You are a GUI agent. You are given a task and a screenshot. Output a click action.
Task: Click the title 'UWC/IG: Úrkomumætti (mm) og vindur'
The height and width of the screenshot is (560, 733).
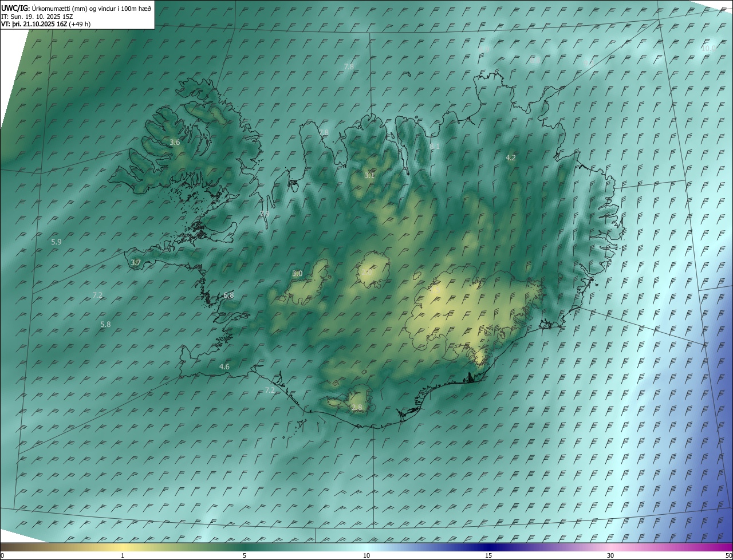coord(76,8)
